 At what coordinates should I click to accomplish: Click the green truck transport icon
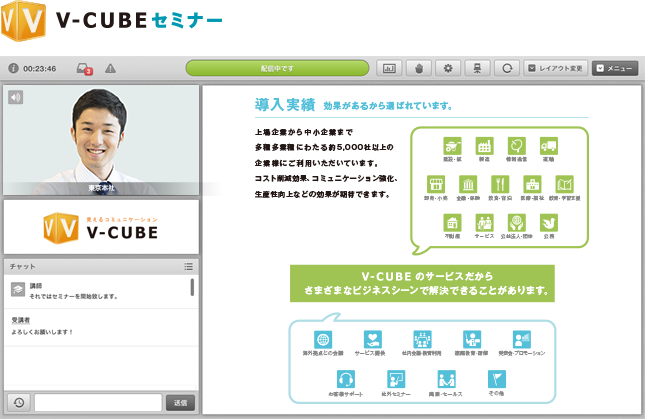coord(549,146)
